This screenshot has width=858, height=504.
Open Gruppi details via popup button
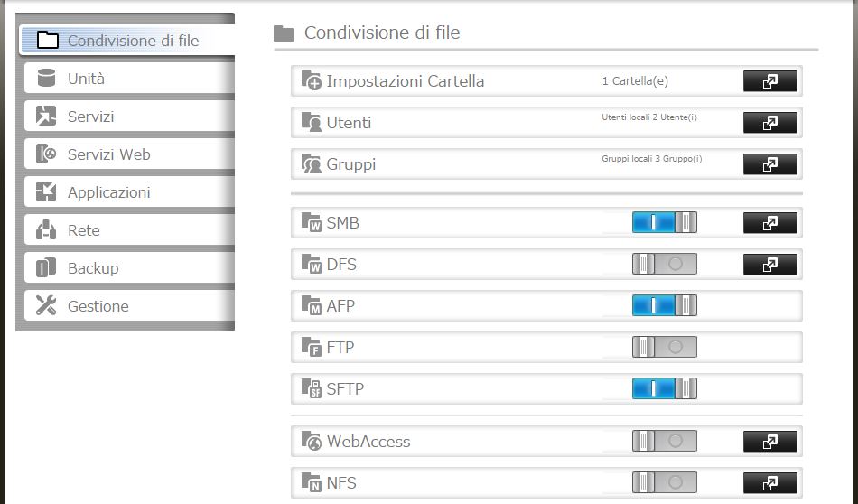coord(769,164)
